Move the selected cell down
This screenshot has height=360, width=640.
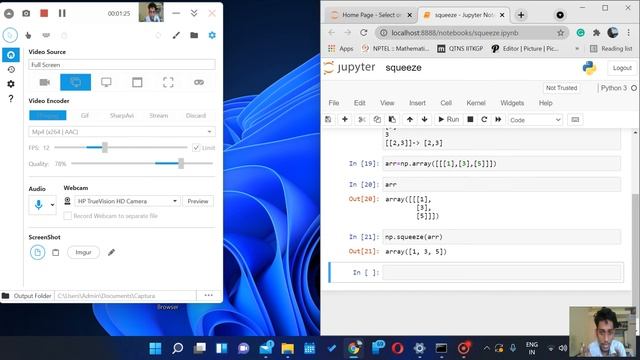(x=424, y=120)
